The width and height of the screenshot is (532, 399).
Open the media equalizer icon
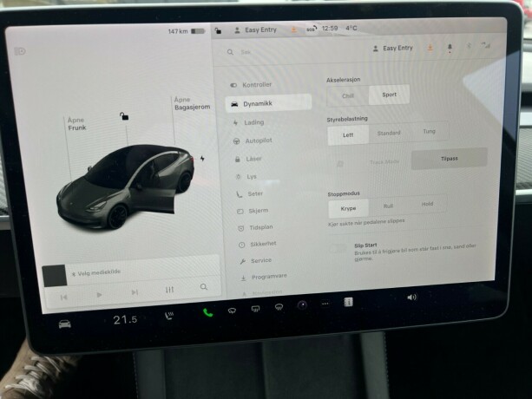[x=169, y=290]
